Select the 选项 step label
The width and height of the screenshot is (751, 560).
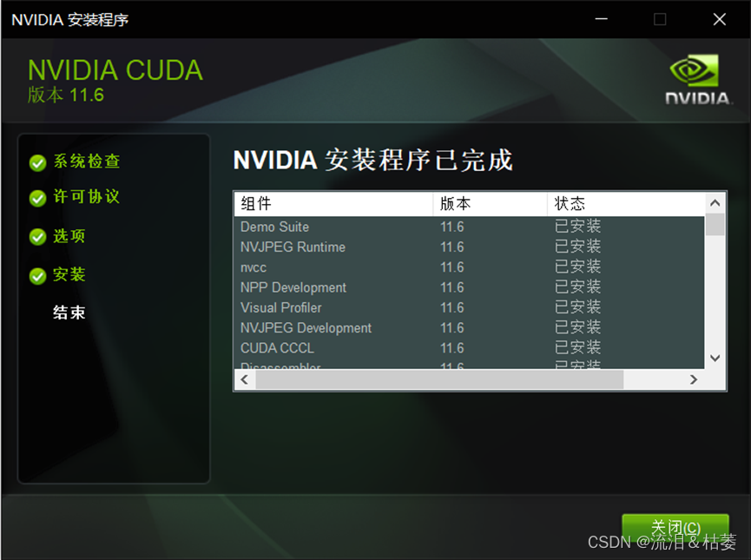pos(69,235)
